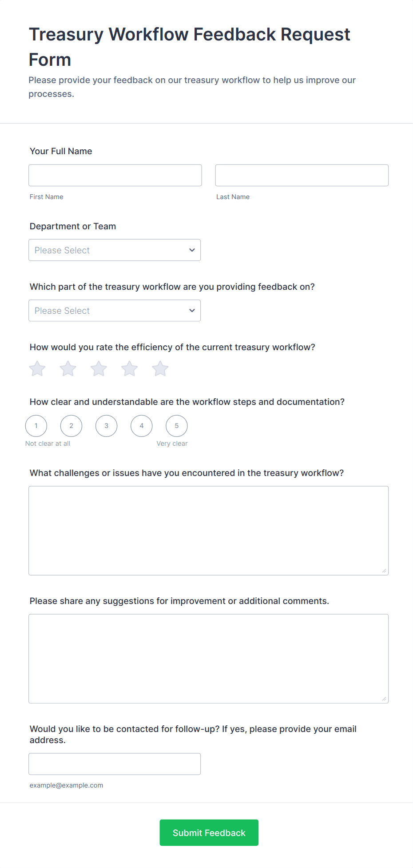
Task: Focus the First Name field
Action: 115,176
